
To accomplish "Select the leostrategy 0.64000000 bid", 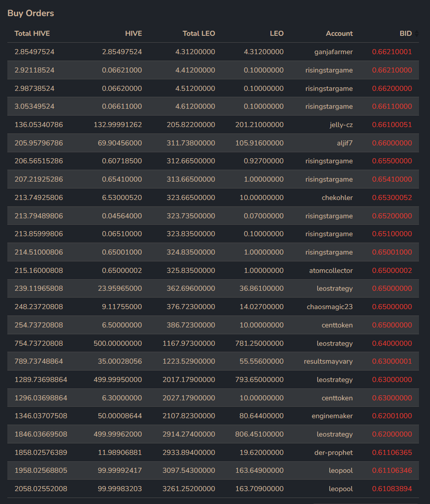I will [392, 343].
